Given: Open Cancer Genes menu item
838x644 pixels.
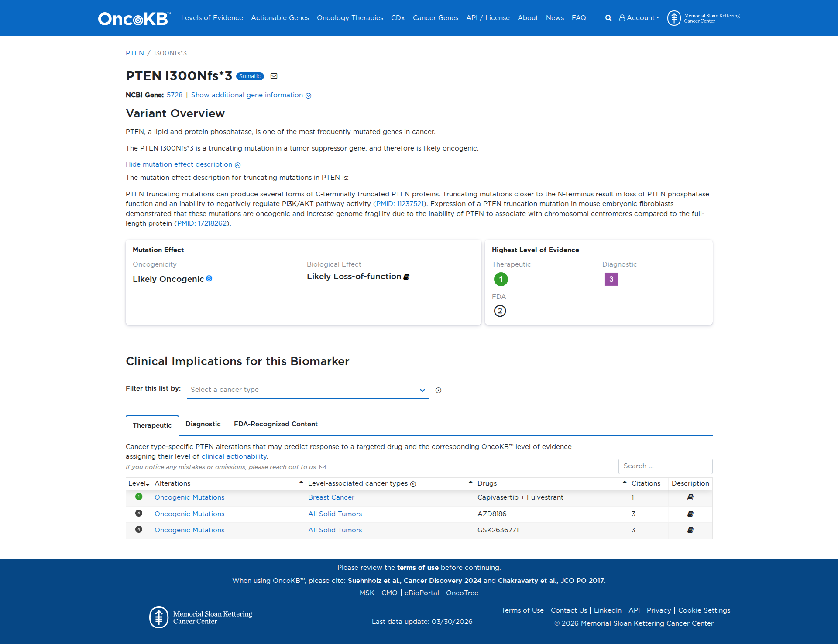Looking at the screenshot, I should [x=436, y=18].
